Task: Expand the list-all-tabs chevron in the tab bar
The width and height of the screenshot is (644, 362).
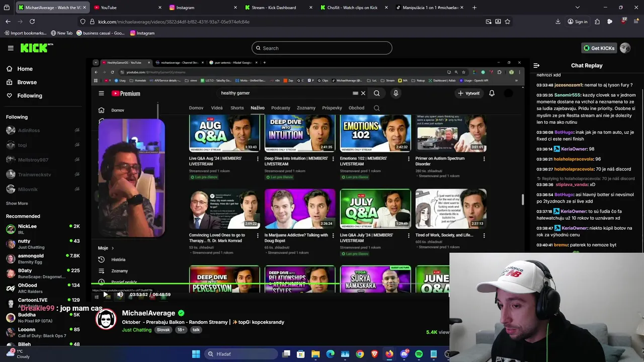Action: pyautogui.click(x=578, y=8)
